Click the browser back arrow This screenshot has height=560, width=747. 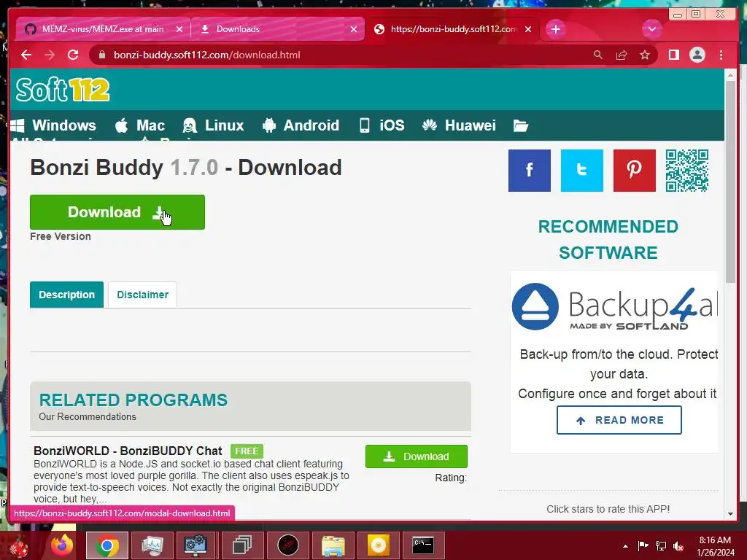tap(26, 55)
